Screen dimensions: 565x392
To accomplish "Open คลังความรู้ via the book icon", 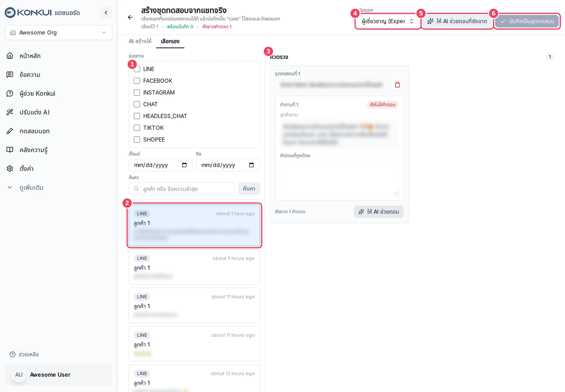I will pos(10,150).
